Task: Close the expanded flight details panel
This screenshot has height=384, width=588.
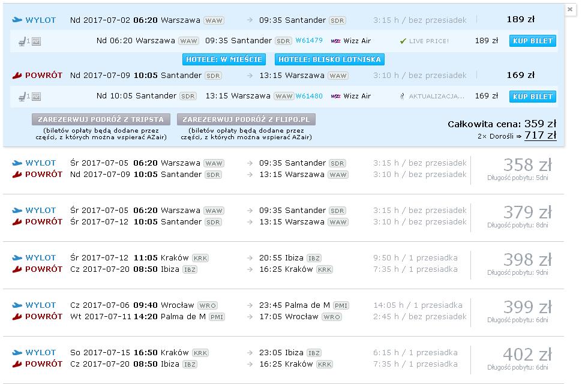Action: pyautogui.click(x=569, y=10)
